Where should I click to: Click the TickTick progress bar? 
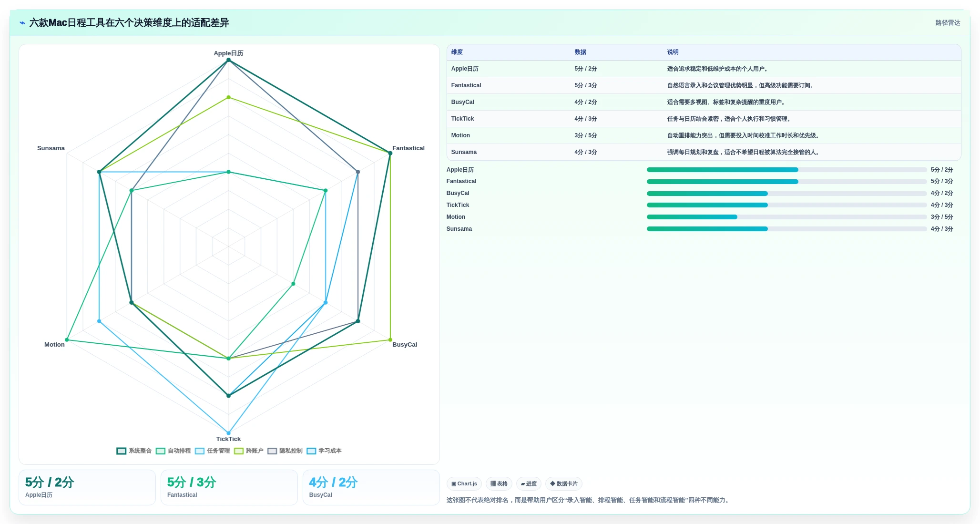[x=786, y=205]
